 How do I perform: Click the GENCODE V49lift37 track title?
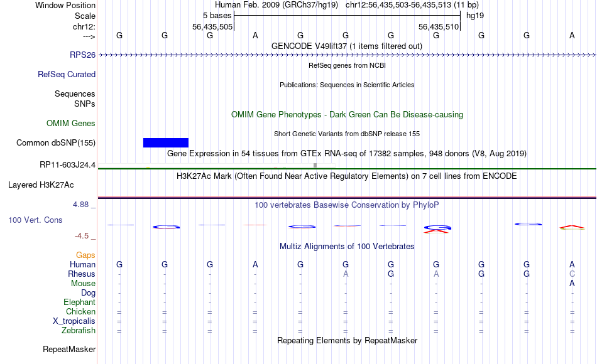click(x=347, y=46)
